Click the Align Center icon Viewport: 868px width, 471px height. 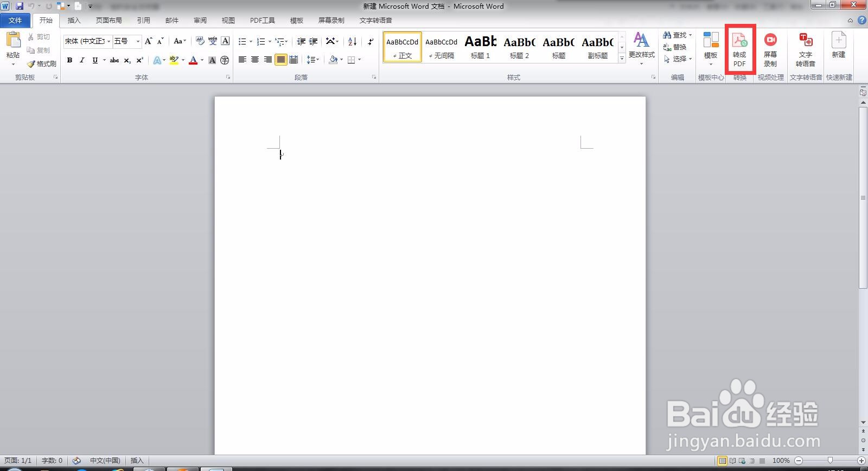coord(254,60)
